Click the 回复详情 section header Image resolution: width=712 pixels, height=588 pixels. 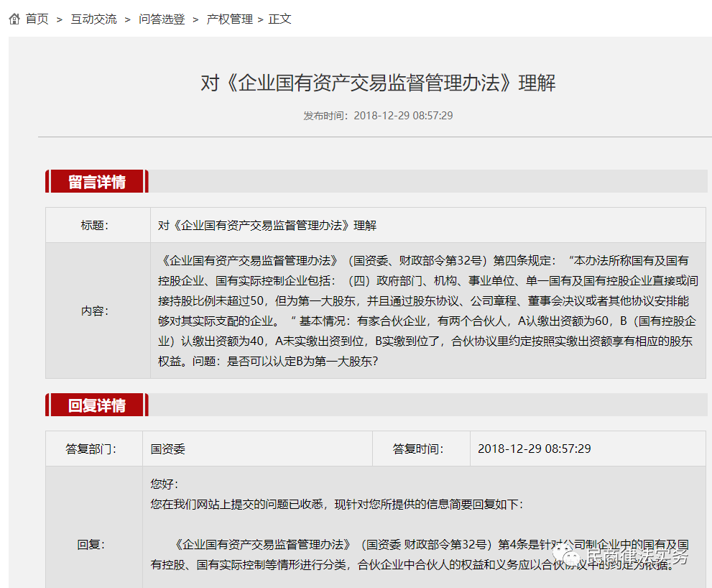pyautogui.click(x=95, y=405)
